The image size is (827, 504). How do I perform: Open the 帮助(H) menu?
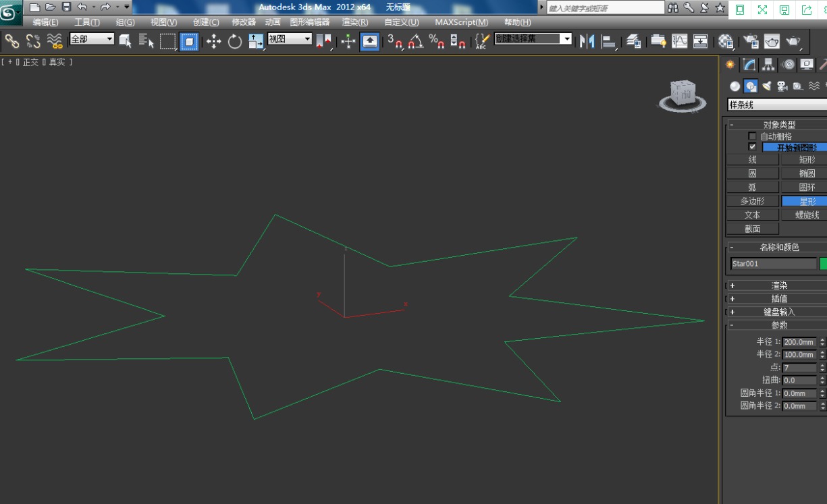(x=518, y=22)
